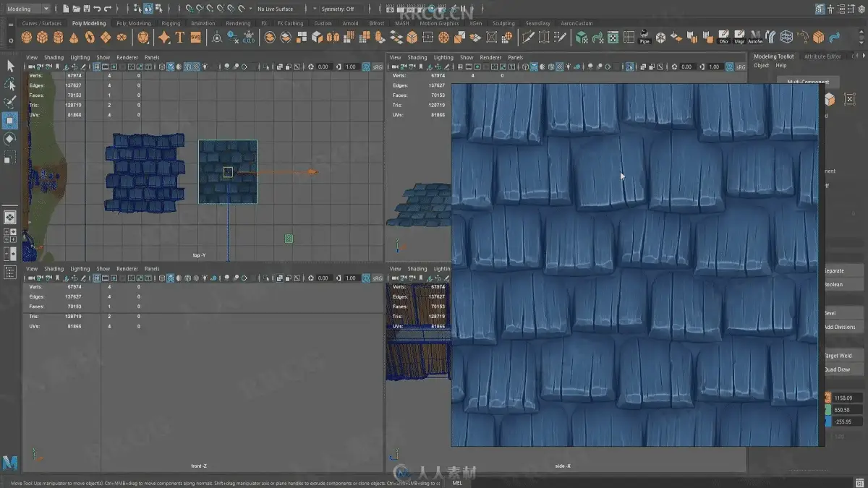Image resolution: width=868 pixels, height=488 pixels.
Task: Switch to the Rigging shelf tab
Action: coord(171,23)
